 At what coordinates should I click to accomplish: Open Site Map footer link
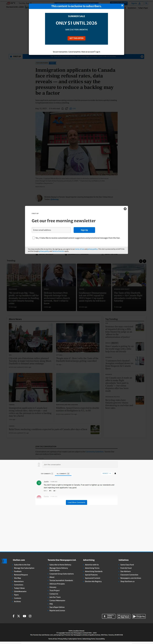click(18, 578)
